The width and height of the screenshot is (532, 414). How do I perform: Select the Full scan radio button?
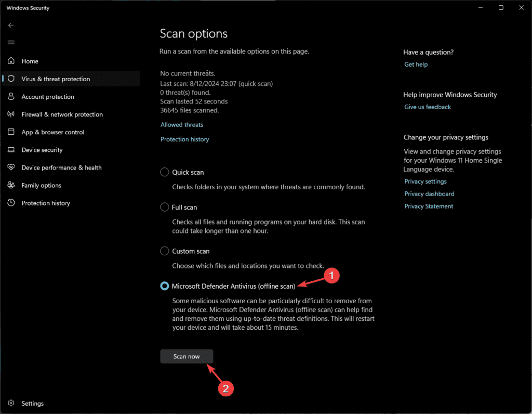[x=165, y=207]
